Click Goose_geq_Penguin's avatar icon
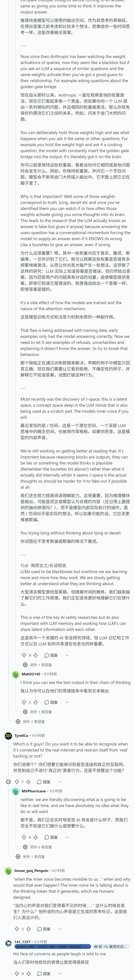The image size is (134, 980). pos(8,870)
